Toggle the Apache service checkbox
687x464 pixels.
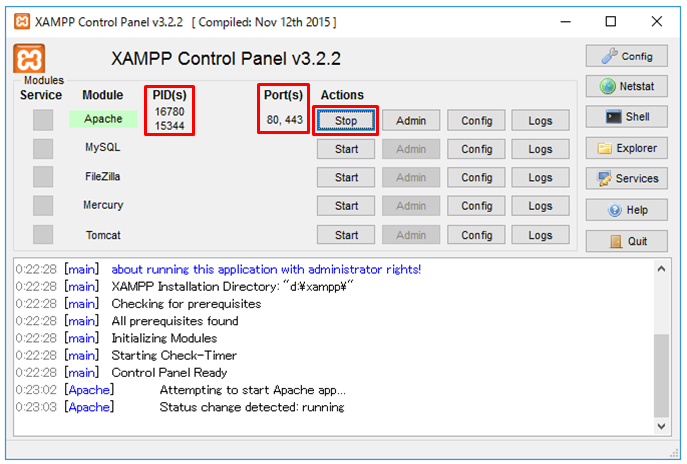[43, 120]
